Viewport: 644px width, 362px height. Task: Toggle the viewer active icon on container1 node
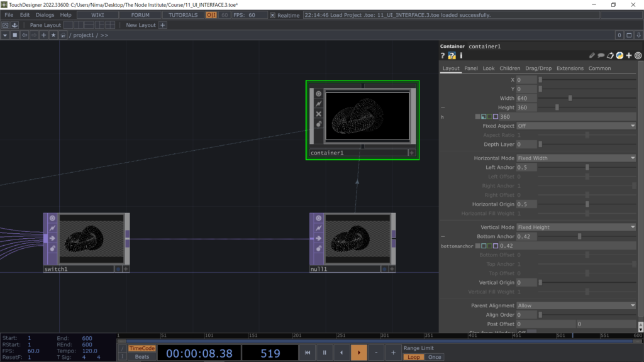pos(319,94)
